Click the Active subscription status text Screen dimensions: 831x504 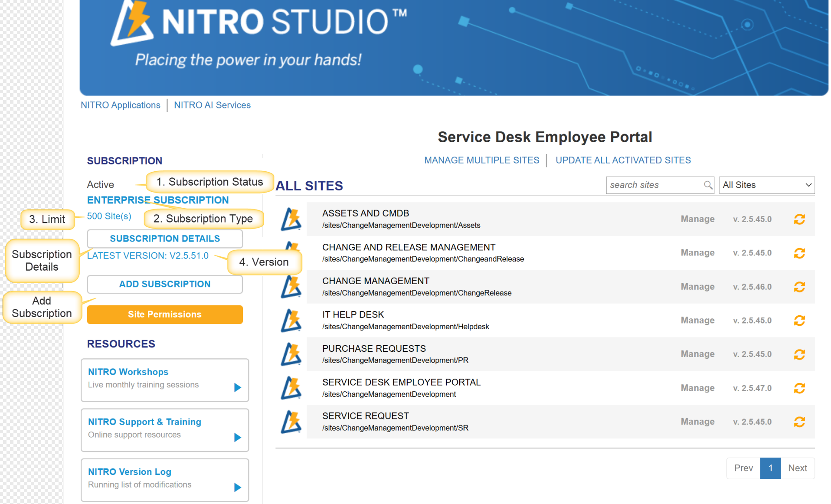tap(101, 185)
